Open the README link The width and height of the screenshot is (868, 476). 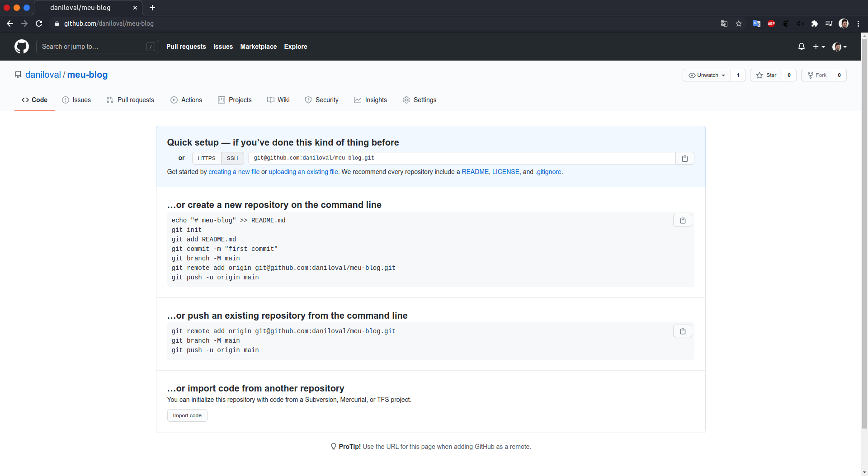point(475,172)
